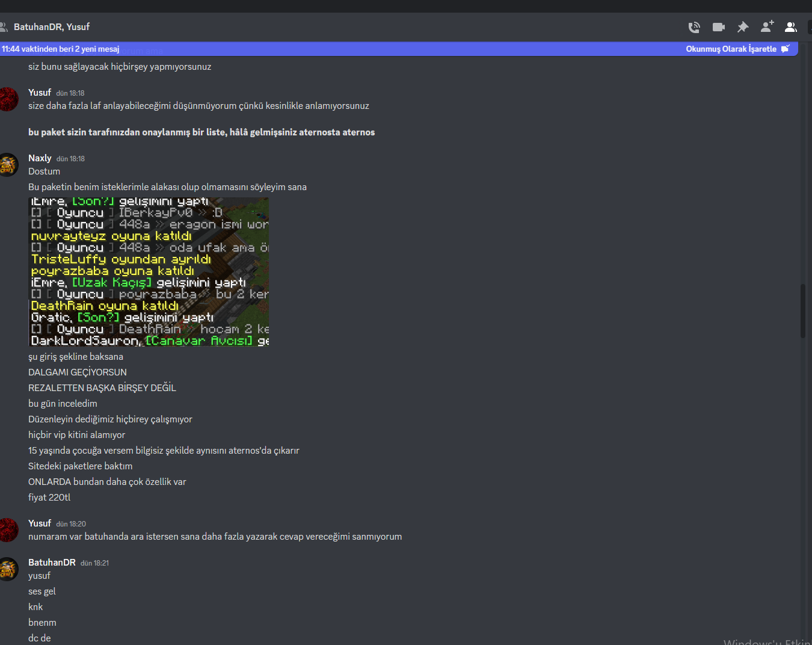Click username BatuhanDR in message
Image resolution: width=812 pixels, height=645 pixels.
click(52, 563)
